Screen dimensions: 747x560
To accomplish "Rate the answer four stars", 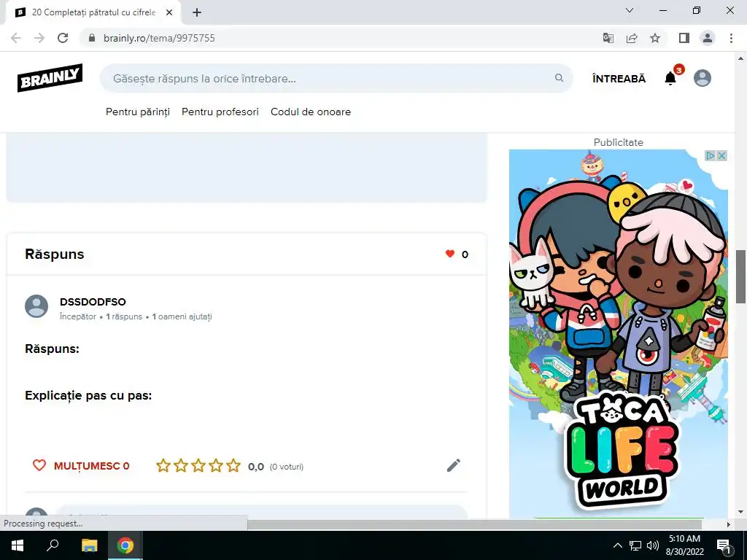I will coord(216,466).
